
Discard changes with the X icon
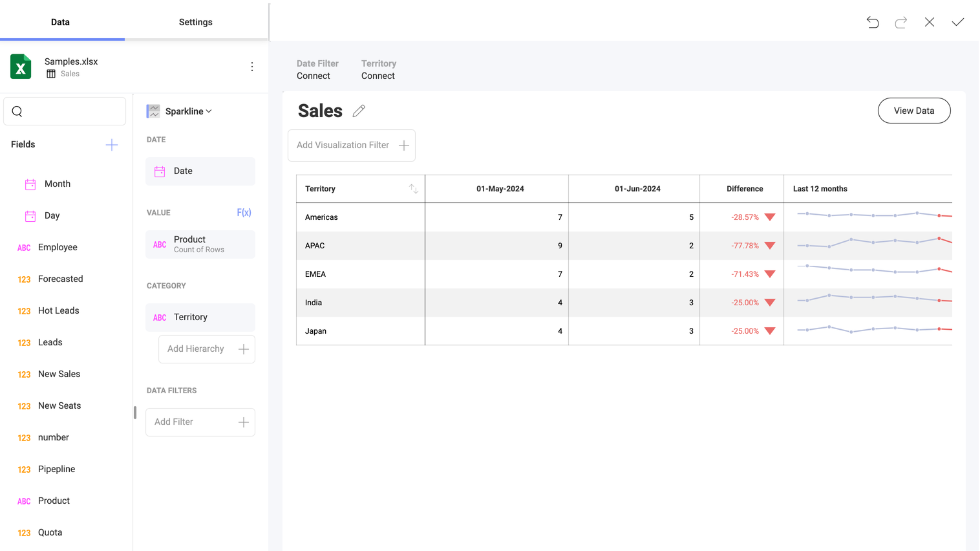[x=930, y=22]
